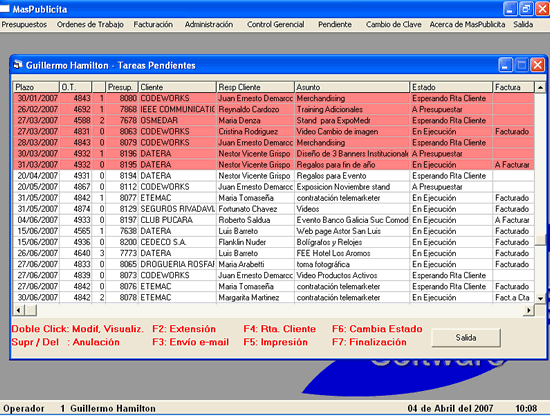The width and height of the screenshot is (550, 416).
Task: Click the Resp Cliente column header
Action: pos(255,87)
